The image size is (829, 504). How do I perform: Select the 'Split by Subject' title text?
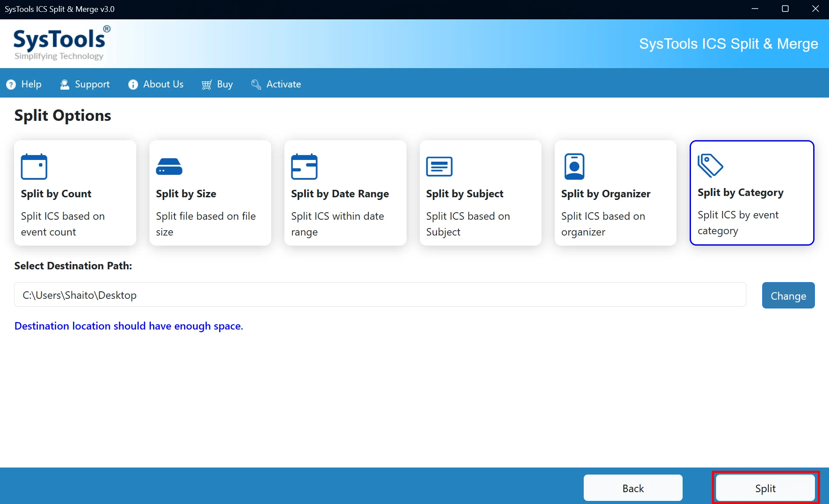[x=465, y=194]
